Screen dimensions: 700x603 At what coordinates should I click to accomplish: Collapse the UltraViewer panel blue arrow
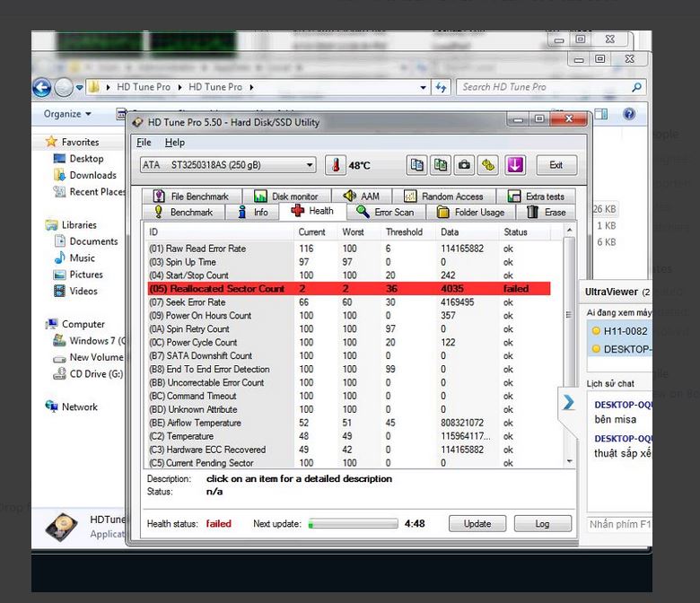(x=568, y=403)
